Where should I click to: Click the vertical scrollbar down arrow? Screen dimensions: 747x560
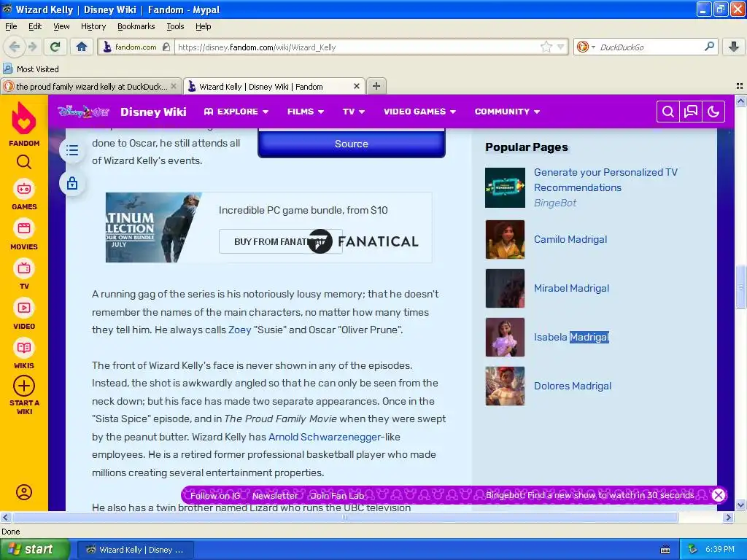[740, 505]
